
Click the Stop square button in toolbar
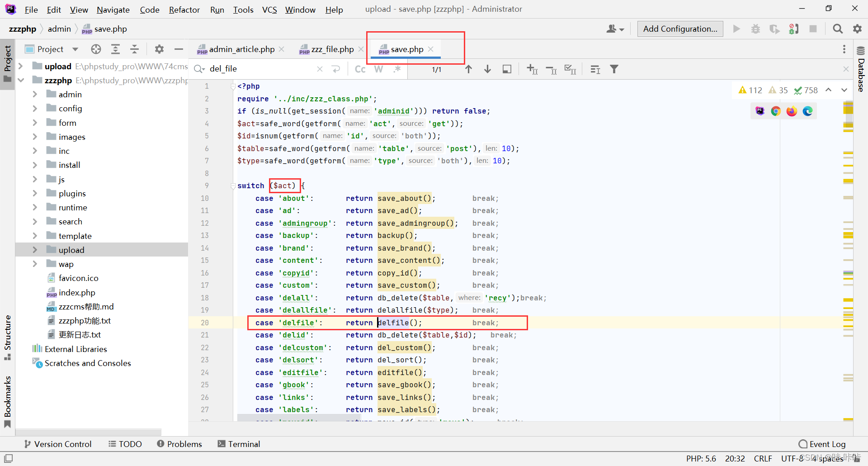pyautogui.click(x=813, y=29)
